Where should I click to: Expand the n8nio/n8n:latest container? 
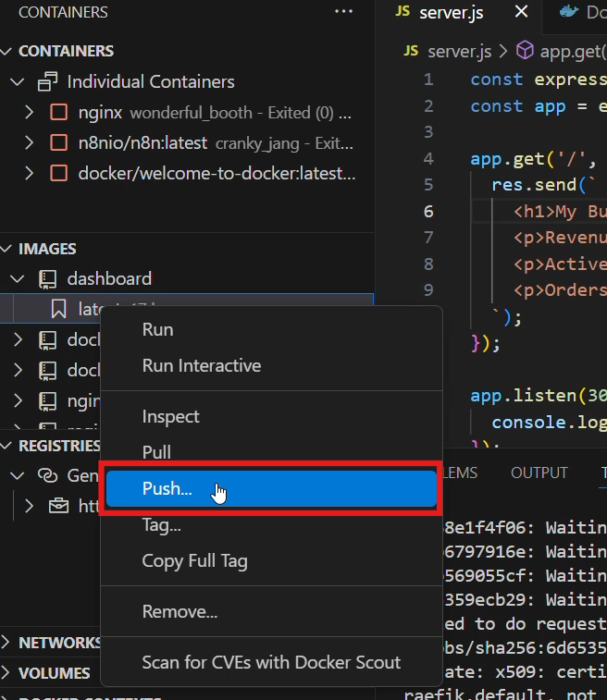pos(29,142)
